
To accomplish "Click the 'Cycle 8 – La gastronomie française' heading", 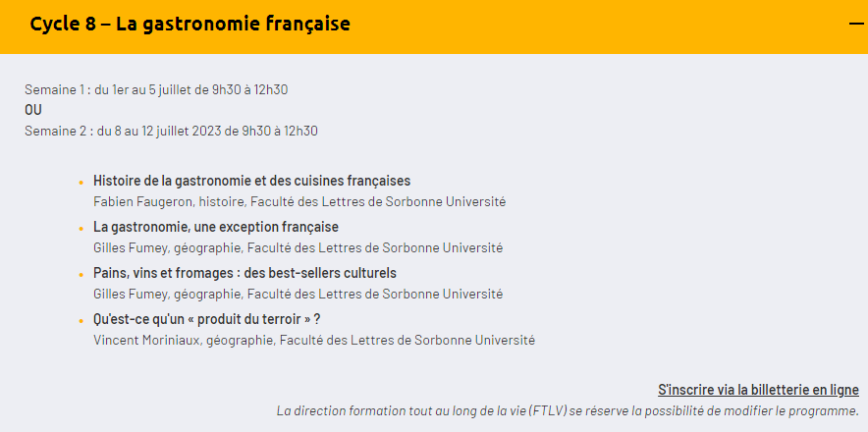I will click(190, 24).
